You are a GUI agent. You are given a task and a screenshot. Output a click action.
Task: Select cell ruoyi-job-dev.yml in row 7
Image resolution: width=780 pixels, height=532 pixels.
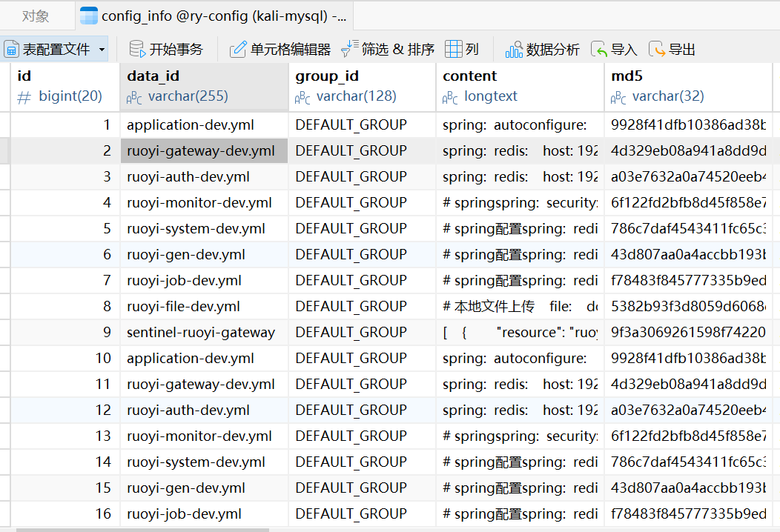coord(204,280)
